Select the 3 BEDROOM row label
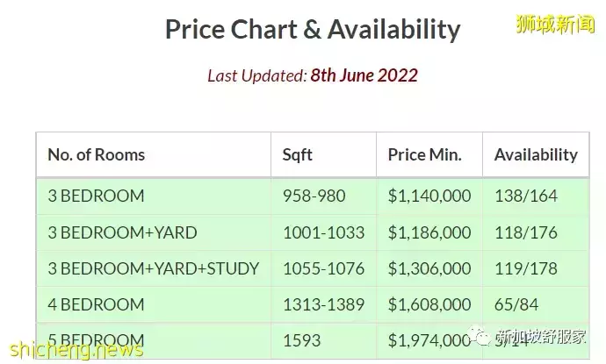The image size is (606, 364). (97, 196)
